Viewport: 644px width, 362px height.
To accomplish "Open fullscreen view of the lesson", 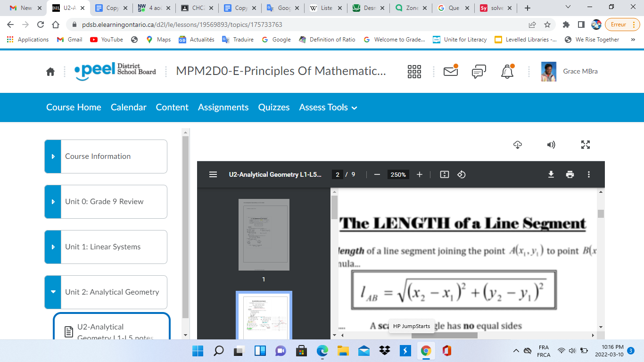I will pos(586,145).
